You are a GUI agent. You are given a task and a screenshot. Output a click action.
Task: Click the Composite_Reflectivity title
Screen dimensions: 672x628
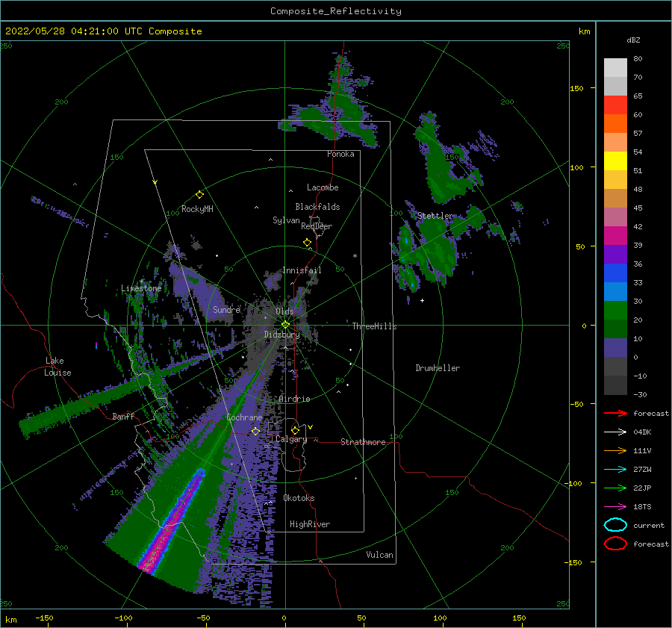point(336,11)
